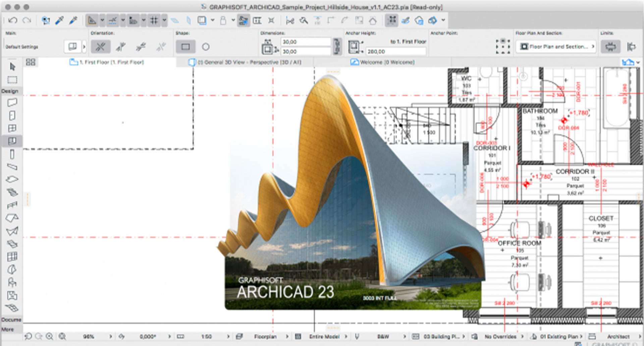
Task: Switch to the Welcome tab
Action: [382, 62]
